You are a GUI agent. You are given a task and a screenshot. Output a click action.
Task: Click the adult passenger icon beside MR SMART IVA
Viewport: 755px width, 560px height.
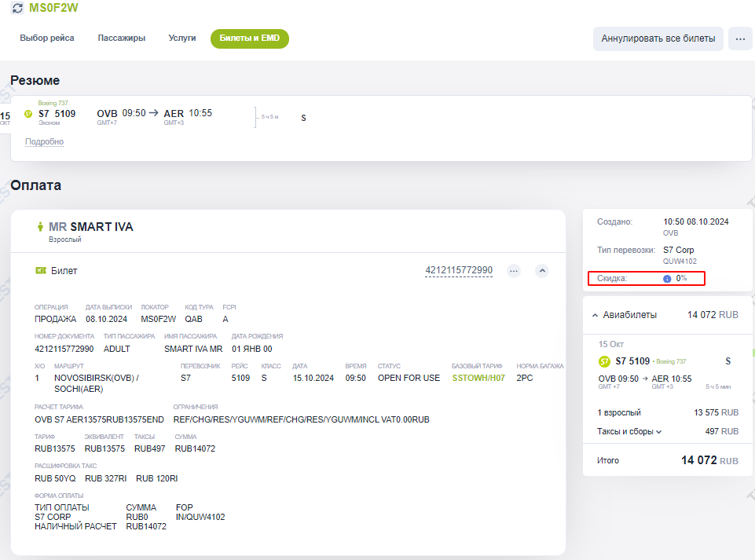point(40,227)
